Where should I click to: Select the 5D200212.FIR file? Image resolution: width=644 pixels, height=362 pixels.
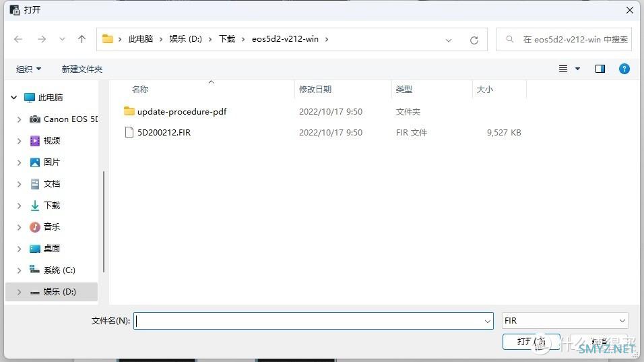[x=164, y=132]
